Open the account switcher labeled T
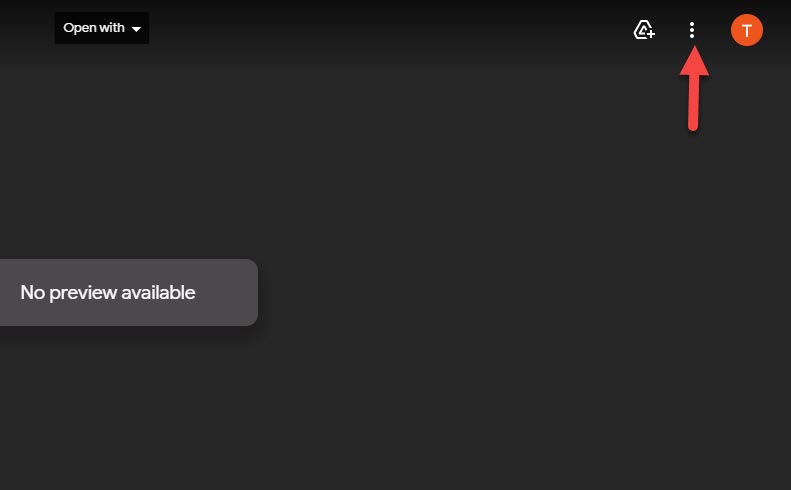 747,30
